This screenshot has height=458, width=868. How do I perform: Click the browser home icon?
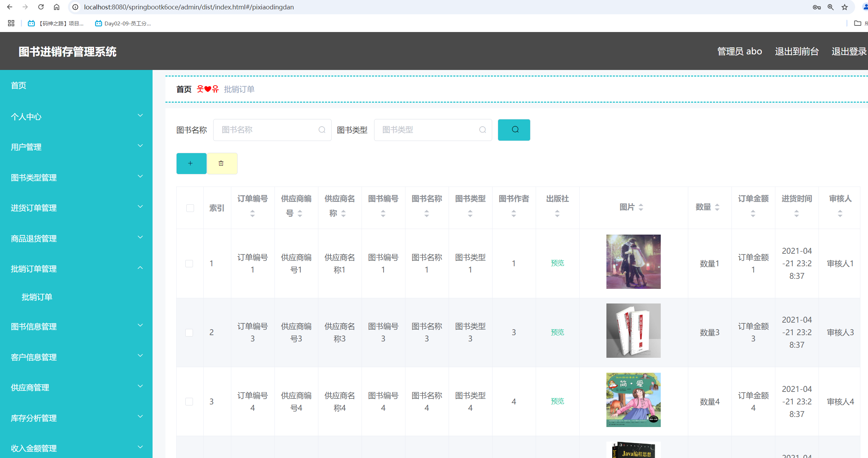click(56, 7)
